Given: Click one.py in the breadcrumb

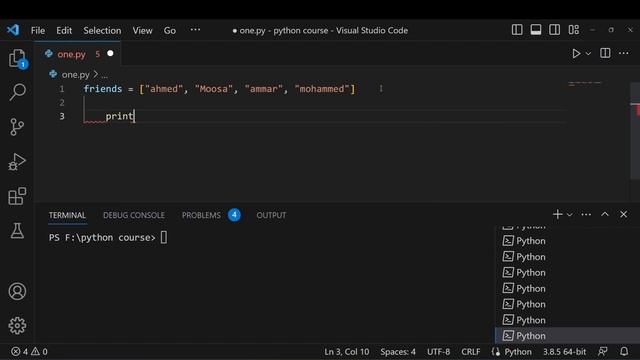Looking at the screenshot, I should click(x=76, y=75).
